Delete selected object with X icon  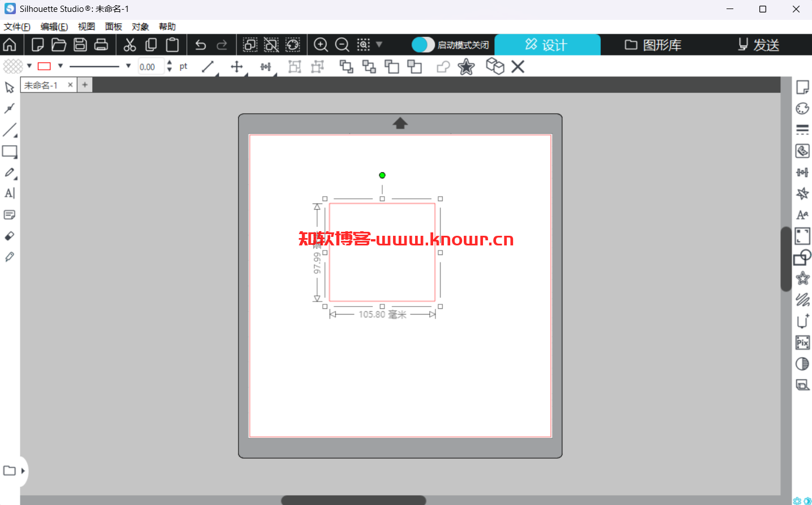(518, 67)
